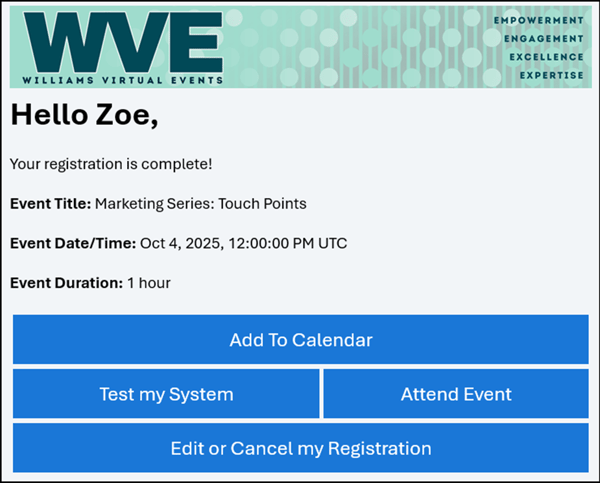
Task: Open the Attend Event button
Action: (x=456, y=394)
